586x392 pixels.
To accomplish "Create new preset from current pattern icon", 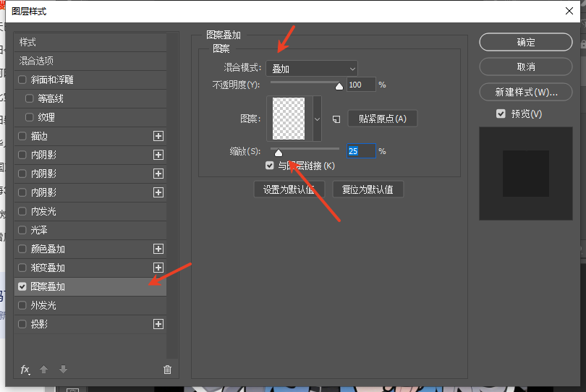I will click(x=336, y=119).
